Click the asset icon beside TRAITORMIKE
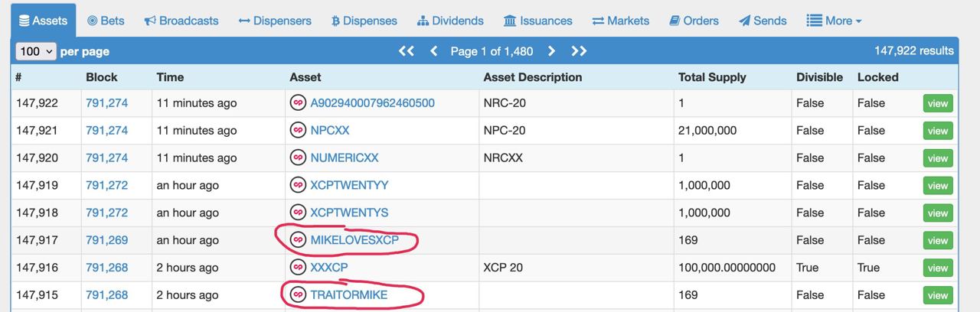The image size is (980, 312). [298, 295]
